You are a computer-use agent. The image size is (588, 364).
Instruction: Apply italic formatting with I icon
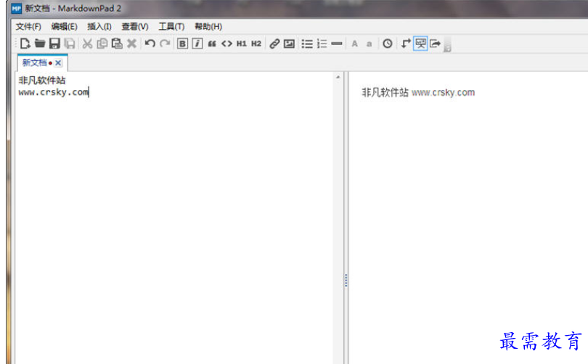pyautogui.click(x=197, y=44)
